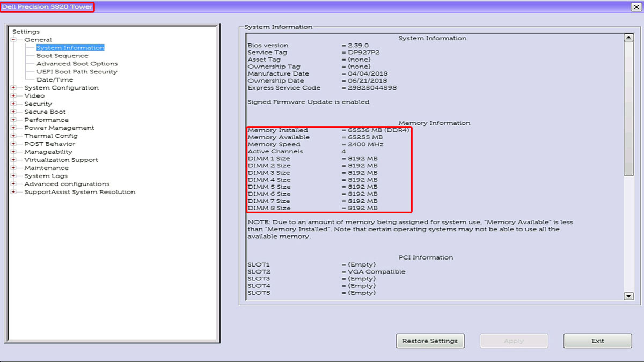Image resolution: width=644 pixels, height=362 pixels.
Task: Expand the Advanced configurations node
Action: (x=13, y=184)
